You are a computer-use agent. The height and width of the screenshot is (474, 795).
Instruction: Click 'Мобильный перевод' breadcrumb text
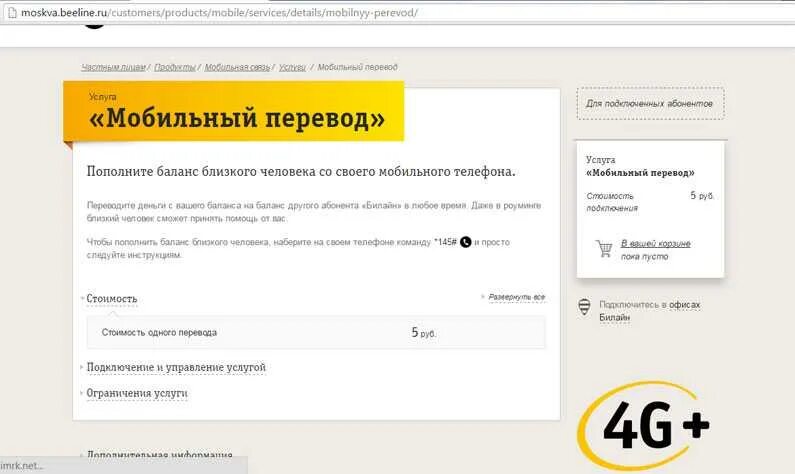coord(357,67)
